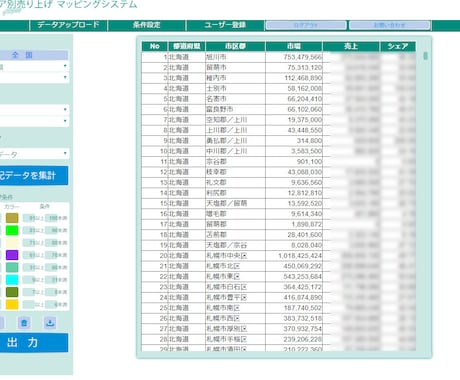Click the 都道府県 column header
This screenshot has height=380, width=460.
[x=187, y=46]
